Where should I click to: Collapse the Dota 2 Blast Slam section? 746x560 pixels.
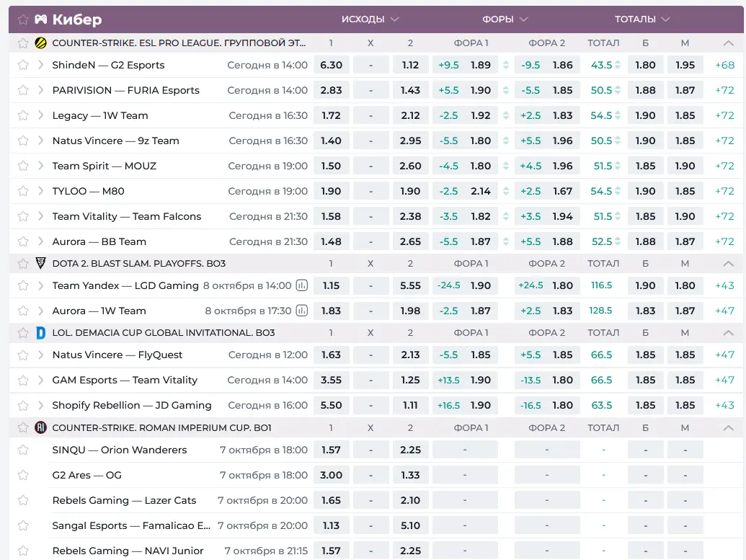click(x=728, y=263)
